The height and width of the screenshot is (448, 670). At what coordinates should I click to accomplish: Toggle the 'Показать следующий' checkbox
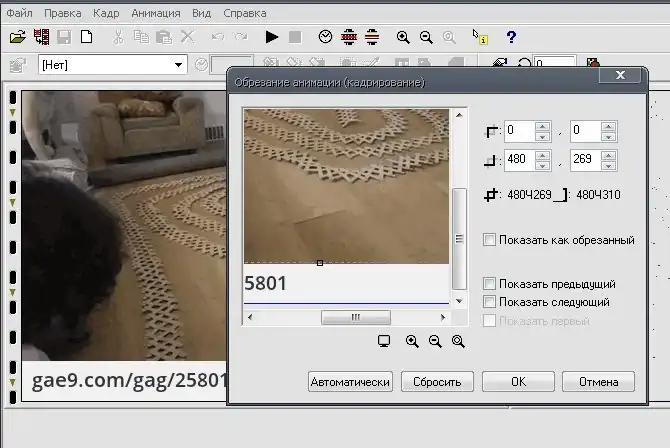tap(489, 301)
